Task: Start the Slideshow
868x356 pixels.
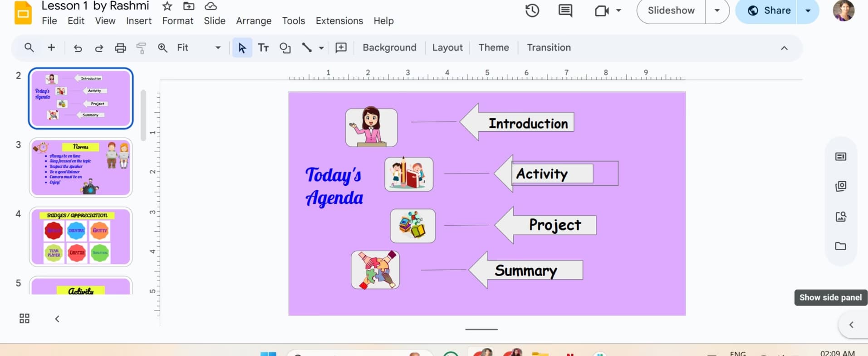Action: pyautogui.click(x=671, y=10)
